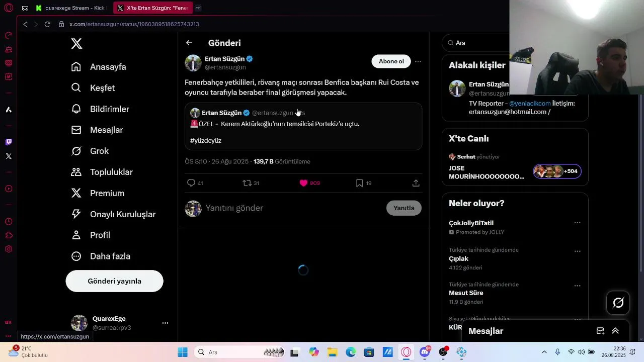Image resolution: width=644 pixels, height=362 pixels.
Task: Open Daha fazla in the sidebar
Action: coord(101,256)
